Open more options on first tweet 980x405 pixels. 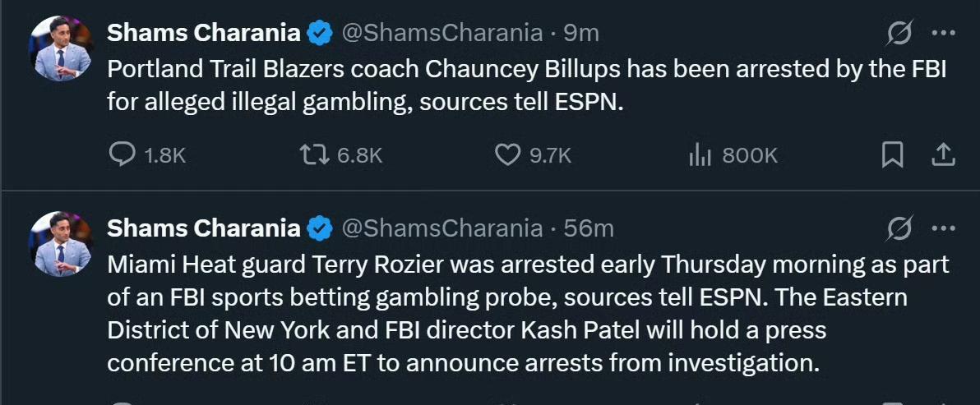[x=942, y=34]
